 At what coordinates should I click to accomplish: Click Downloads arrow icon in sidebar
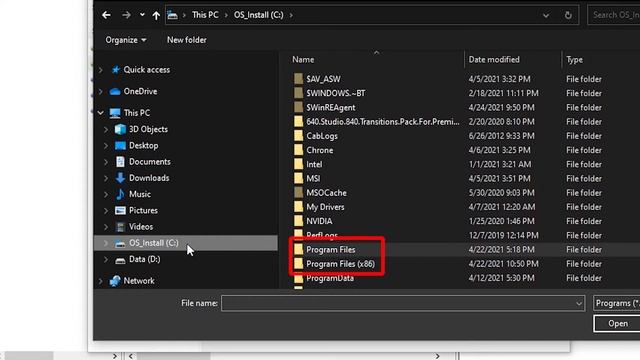pyautogui.click(x=120, y=178)
